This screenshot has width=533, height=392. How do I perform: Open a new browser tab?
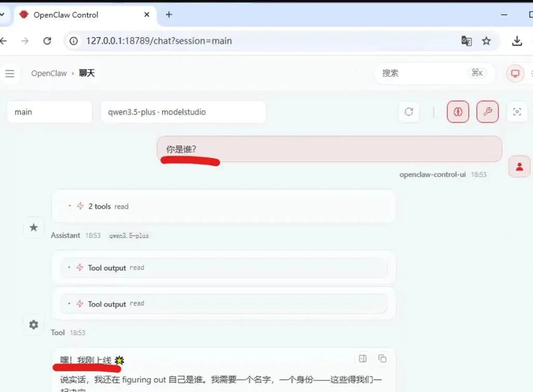[x=169, y=15]
